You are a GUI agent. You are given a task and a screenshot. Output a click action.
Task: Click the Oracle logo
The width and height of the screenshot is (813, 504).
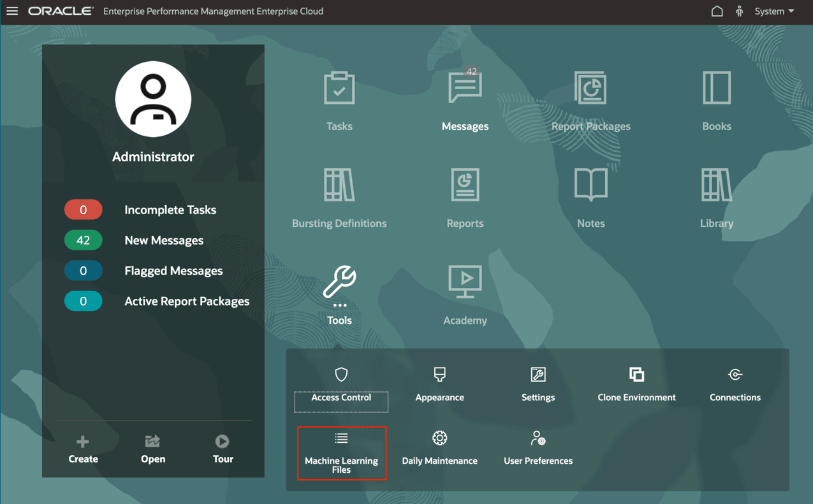[61, 11]
